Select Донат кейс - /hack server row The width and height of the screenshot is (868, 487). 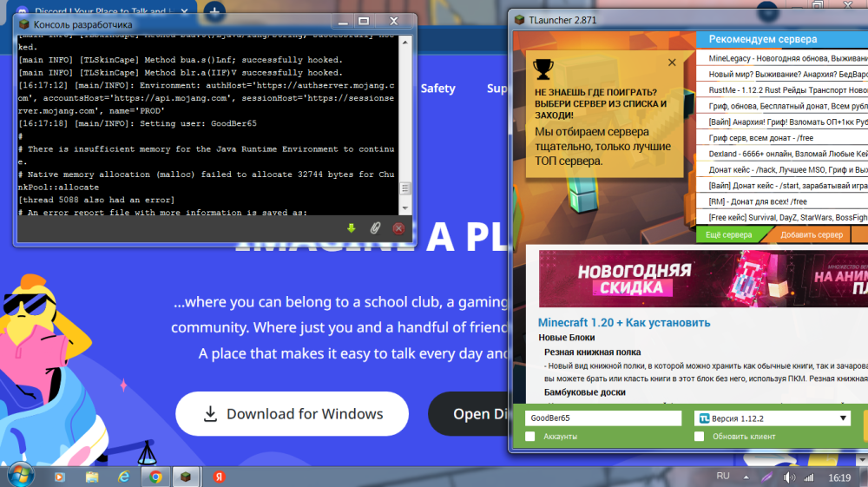click(782, 170)
